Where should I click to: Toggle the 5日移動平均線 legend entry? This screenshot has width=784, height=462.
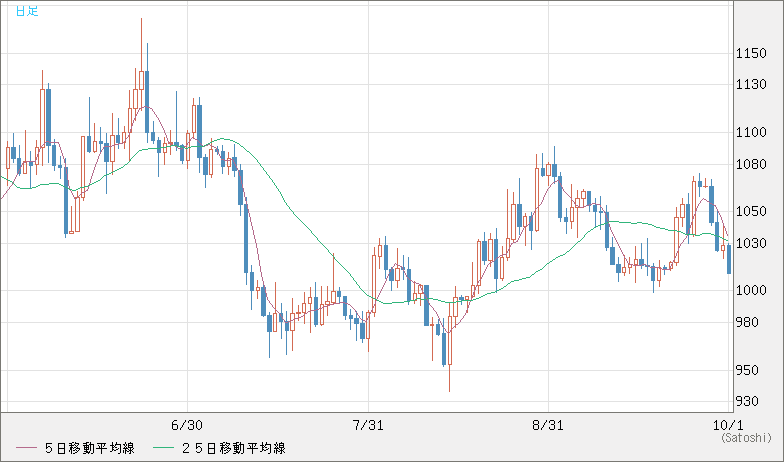pyautogui.click(x=90, y=448)
